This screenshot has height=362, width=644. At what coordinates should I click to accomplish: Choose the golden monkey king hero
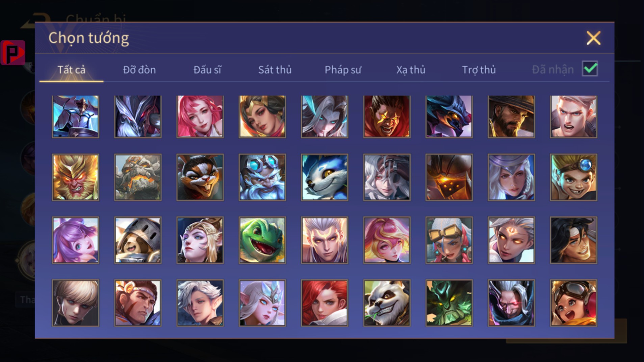coord(75,177)
